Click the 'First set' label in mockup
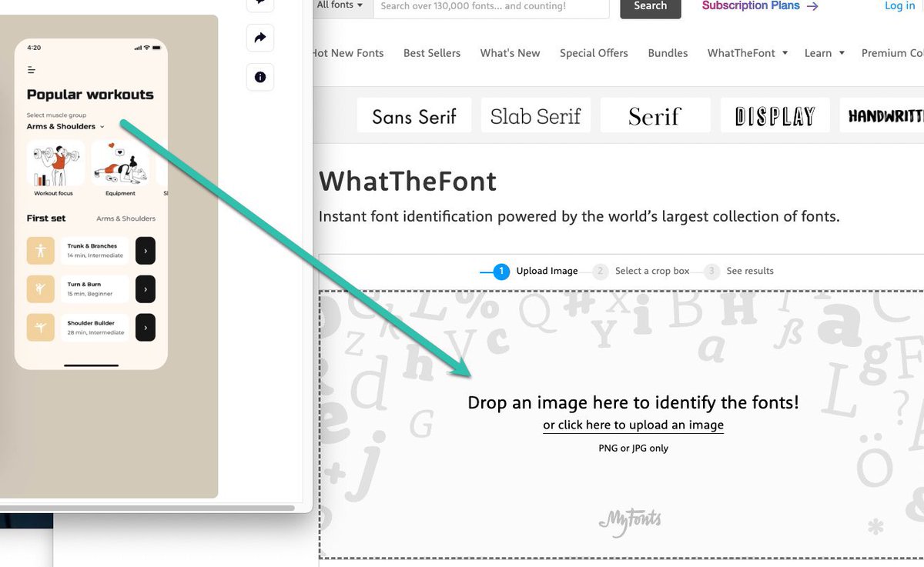This screenshot has height=567, width=924. [x=46, y=218]
